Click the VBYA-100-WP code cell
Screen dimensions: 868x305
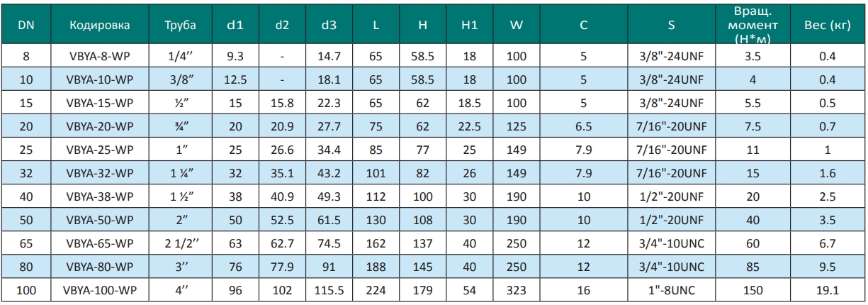point(100,290)
